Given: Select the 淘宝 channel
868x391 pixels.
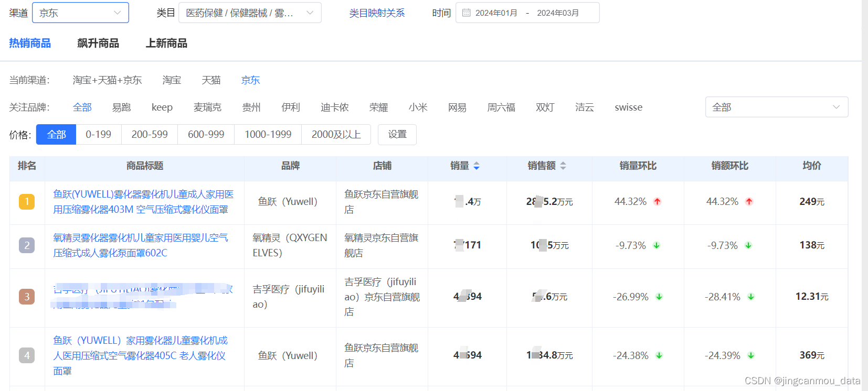Looking at the screenshot, I should tap(172, 80).
